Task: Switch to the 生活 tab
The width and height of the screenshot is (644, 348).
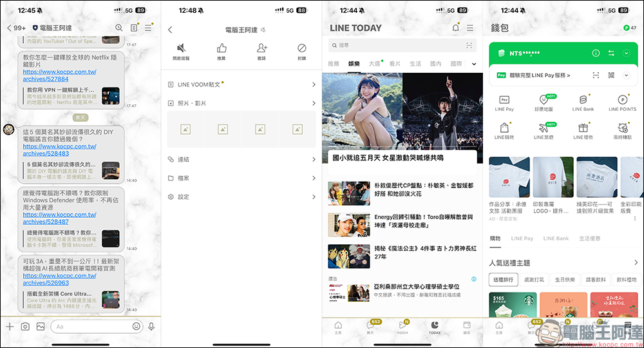Action: pos(415,64)
